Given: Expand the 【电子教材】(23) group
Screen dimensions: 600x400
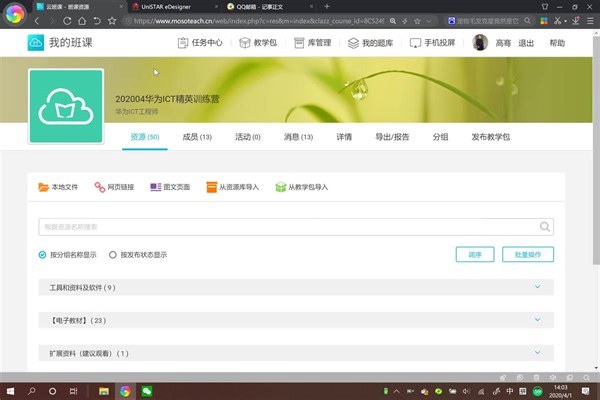Looking at the screenshot, I should click(x=296, y=320).
